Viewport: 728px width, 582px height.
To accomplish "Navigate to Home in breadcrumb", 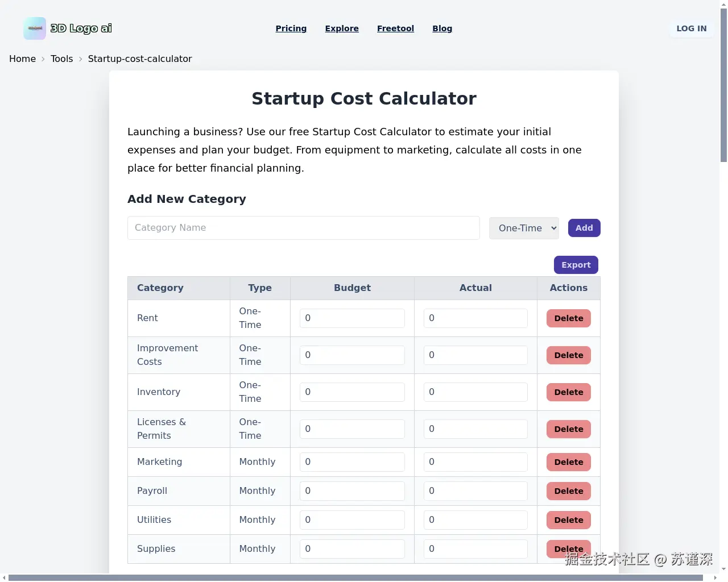I will (x=22, y=59).
